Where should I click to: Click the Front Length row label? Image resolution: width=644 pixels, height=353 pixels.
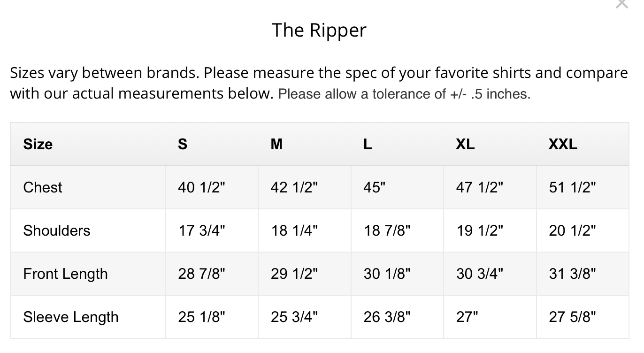click(x=65, y=274)
